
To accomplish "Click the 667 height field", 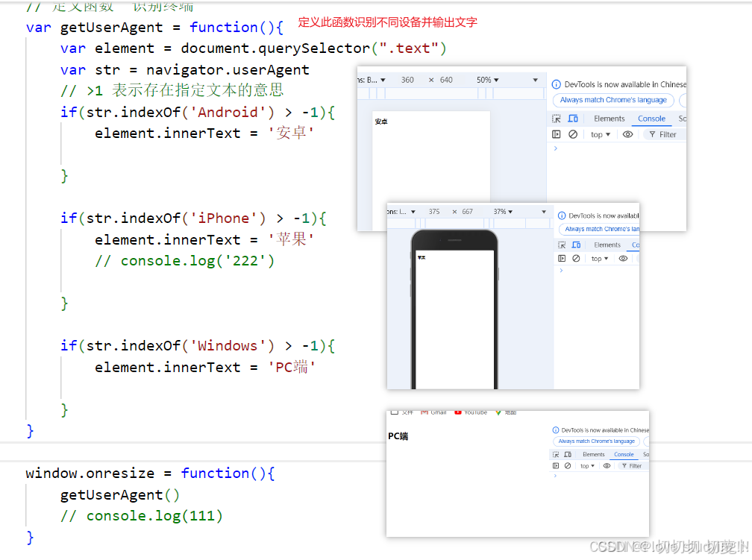I will [x=467, y=212].
